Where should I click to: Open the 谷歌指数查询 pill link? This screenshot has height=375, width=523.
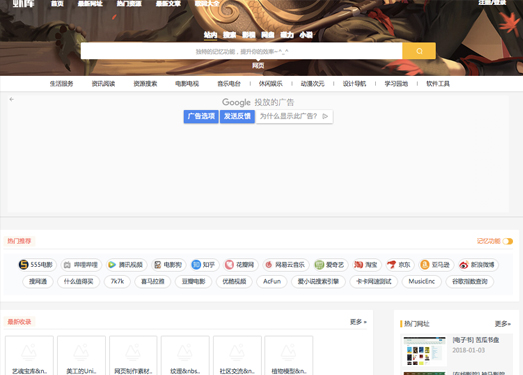[x=470, y=281]
